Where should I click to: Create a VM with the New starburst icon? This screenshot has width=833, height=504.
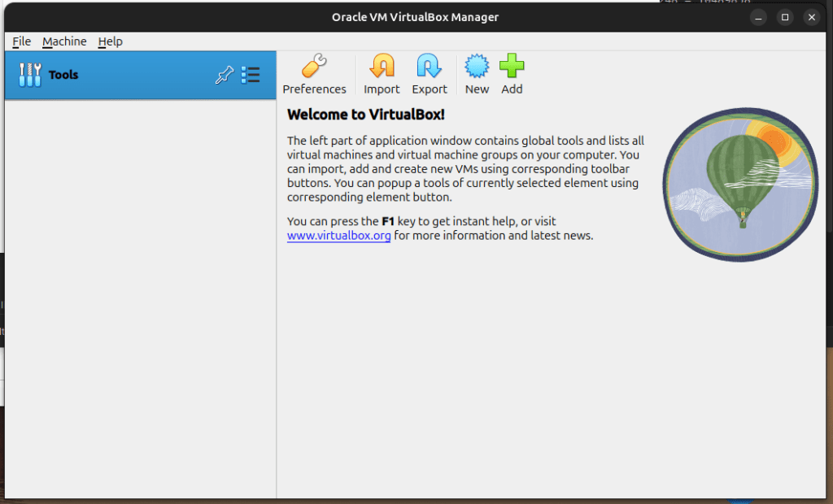pyautogui.click(x=477, y=66)
